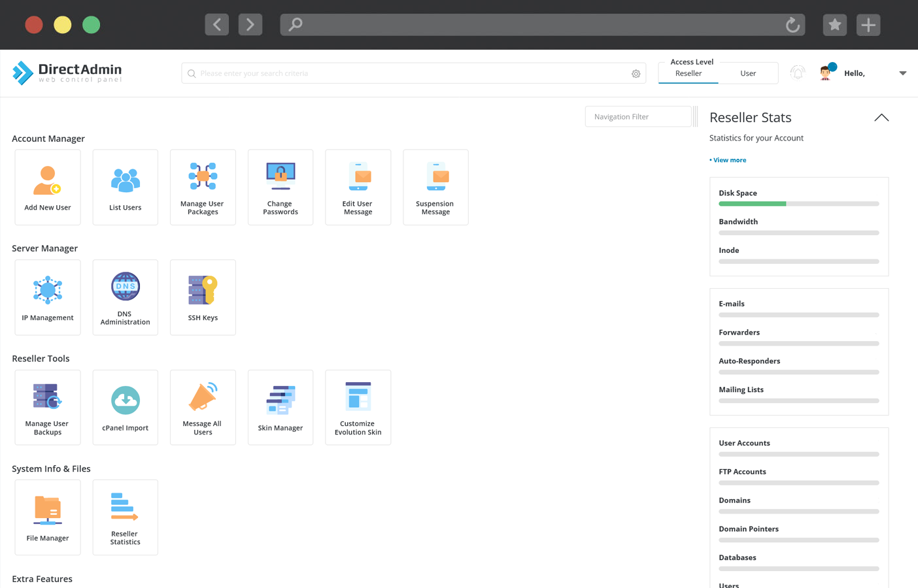918x588 pixels.
Task: Open Edit User Message
Action: 358,188
